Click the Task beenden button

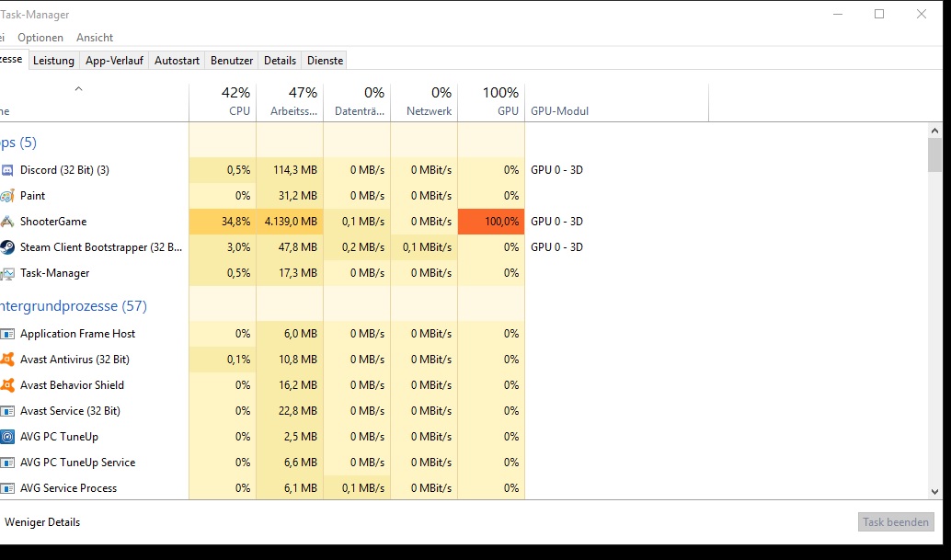coord(896,522)
